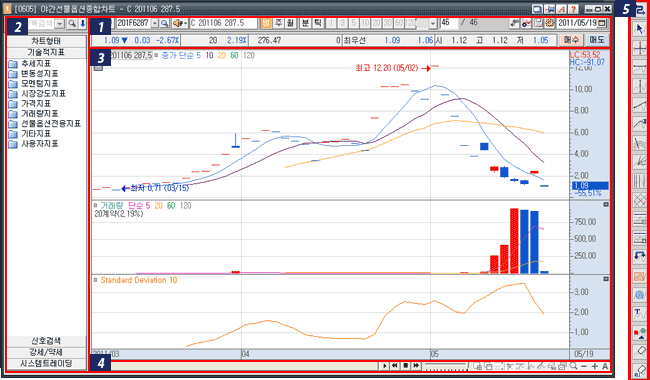Open the calendar icon beside 2011/05/19
Screen dimensions: 650x380
601,23
